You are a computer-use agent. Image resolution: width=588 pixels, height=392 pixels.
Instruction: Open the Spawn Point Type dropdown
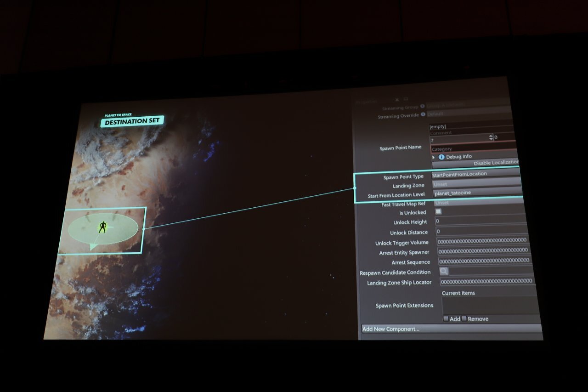tap(476, 174)
